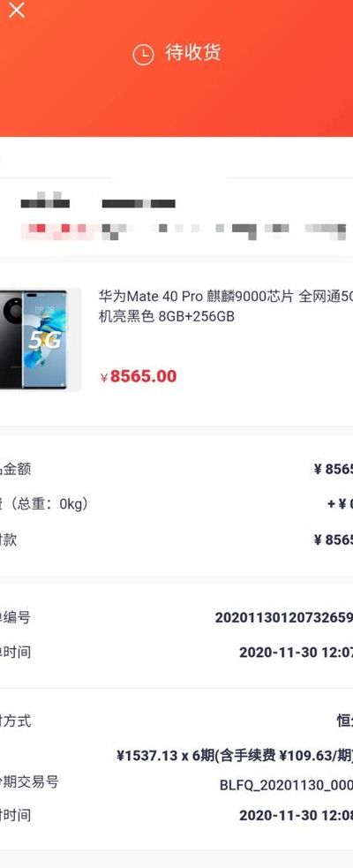Screen dimensions: 353x868
Task: Tap the 方式 payment method row
Action: [x=176, y=721]
